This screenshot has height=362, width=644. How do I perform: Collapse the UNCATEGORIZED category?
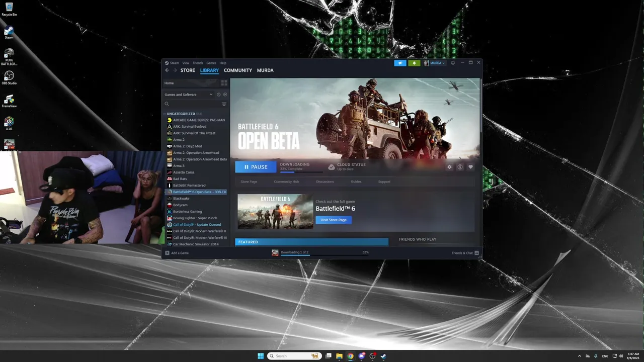tap(165, 114)
